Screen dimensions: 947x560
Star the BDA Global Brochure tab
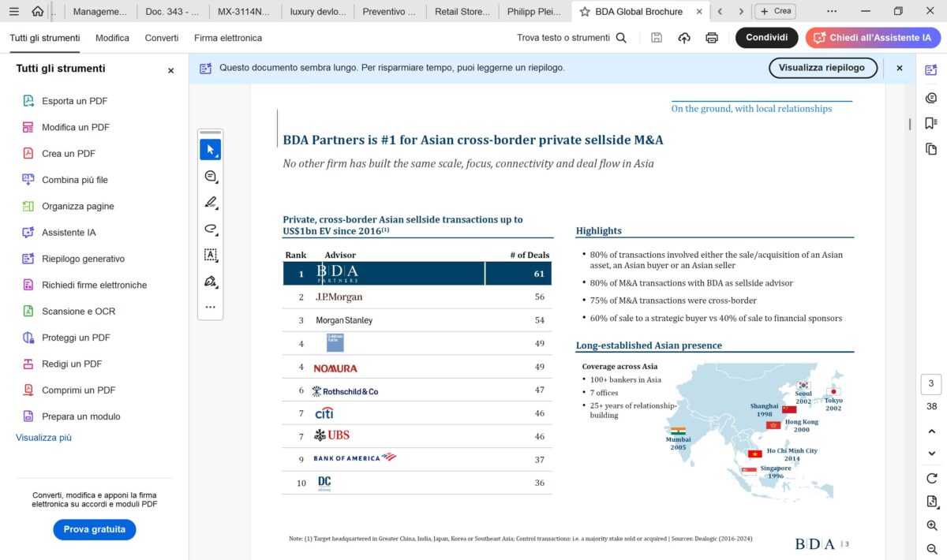(585, 12)
